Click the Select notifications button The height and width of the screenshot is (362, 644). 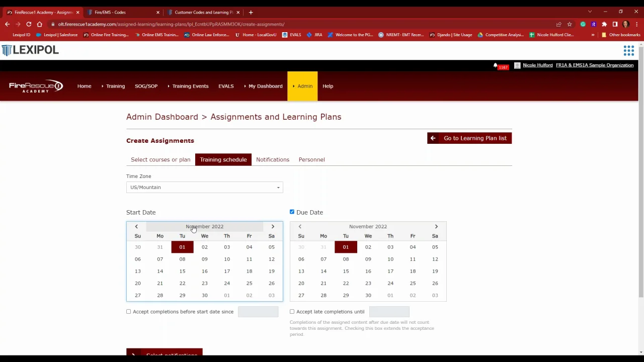point(165,352)
